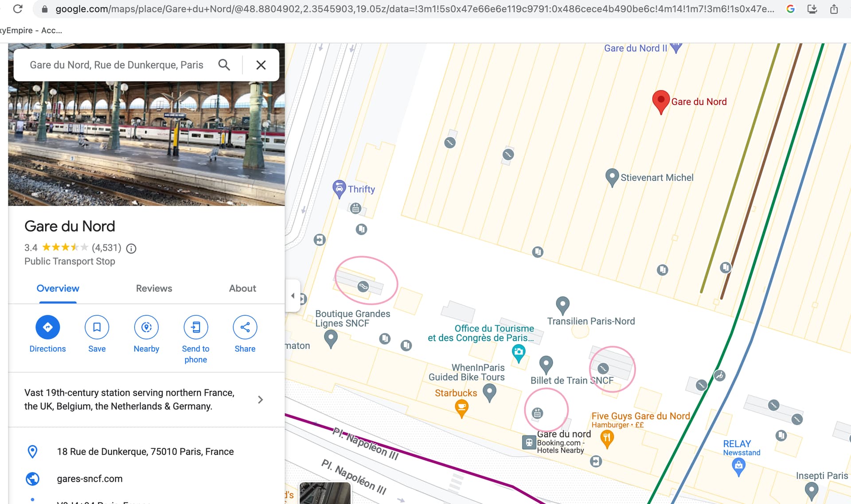851x504 pixels.
Task: Click the Stievenart Michel map pin
Action: coord(612,178)
